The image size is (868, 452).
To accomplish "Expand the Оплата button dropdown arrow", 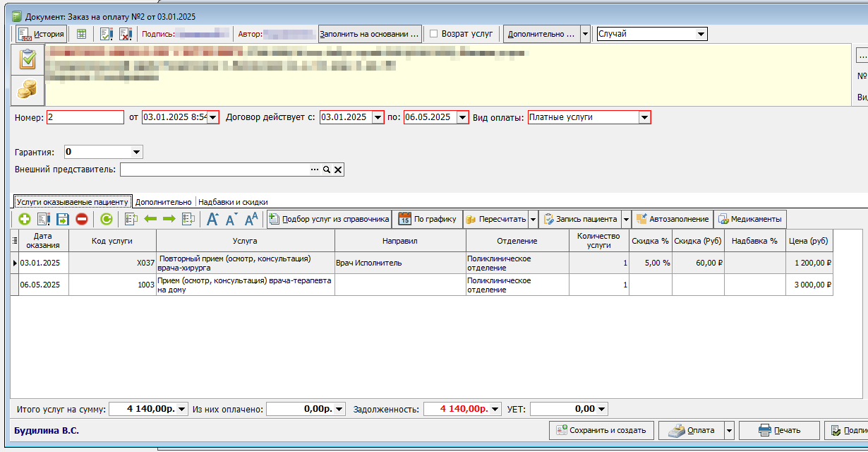I will point(730,429).
